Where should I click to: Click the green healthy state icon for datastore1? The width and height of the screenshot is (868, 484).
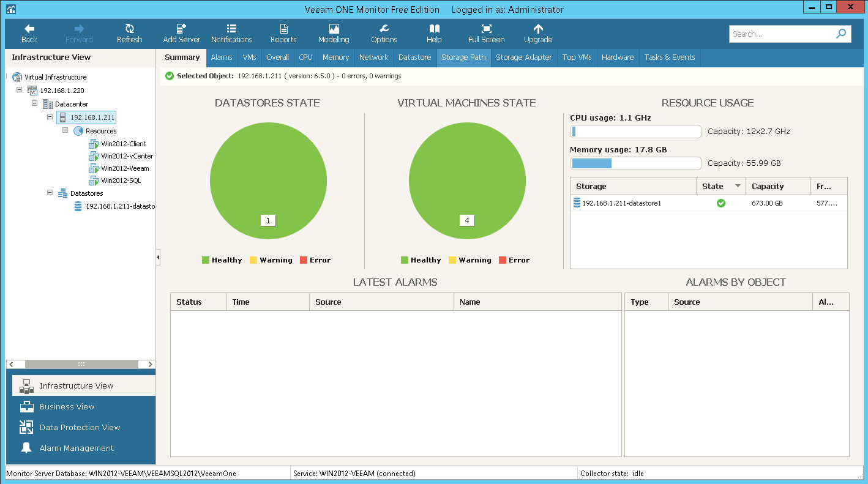(721, 203)
